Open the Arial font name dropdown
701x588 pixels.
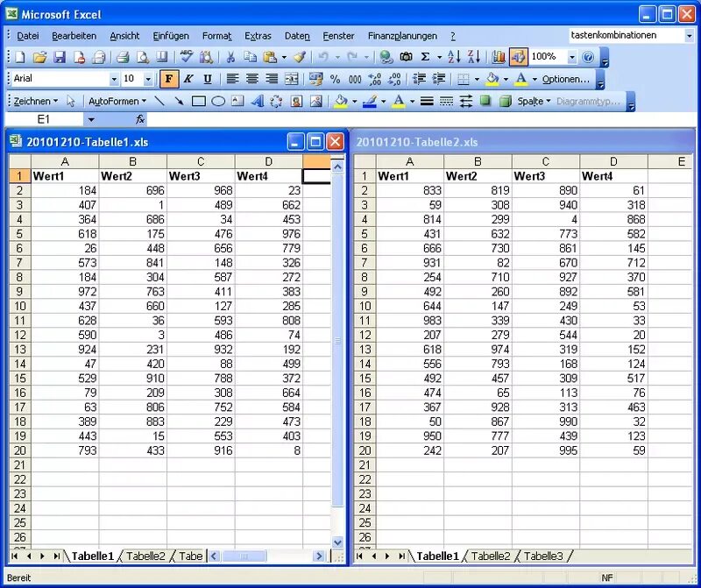click(x=114, y=79)
